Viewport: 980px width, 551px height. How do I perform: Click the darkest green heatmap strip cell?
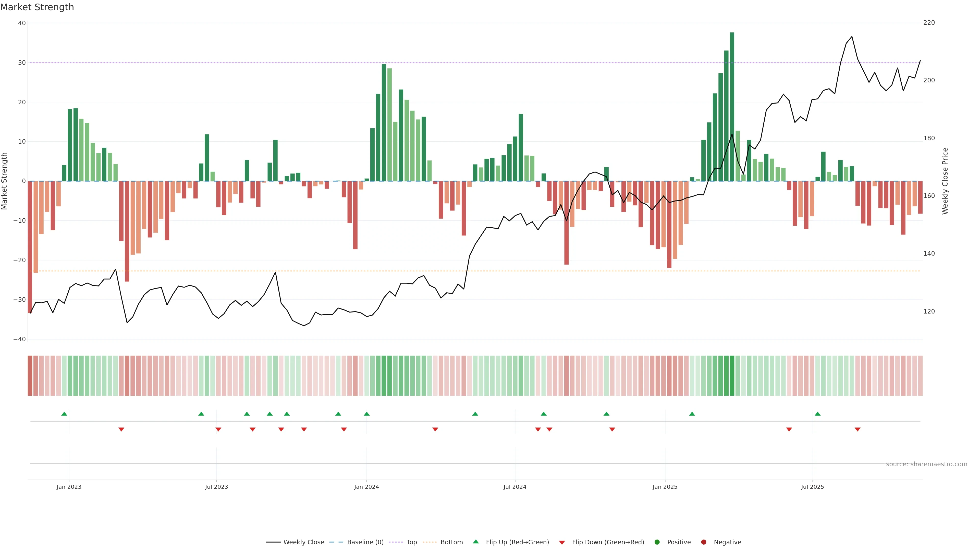(x=732, y=376)
